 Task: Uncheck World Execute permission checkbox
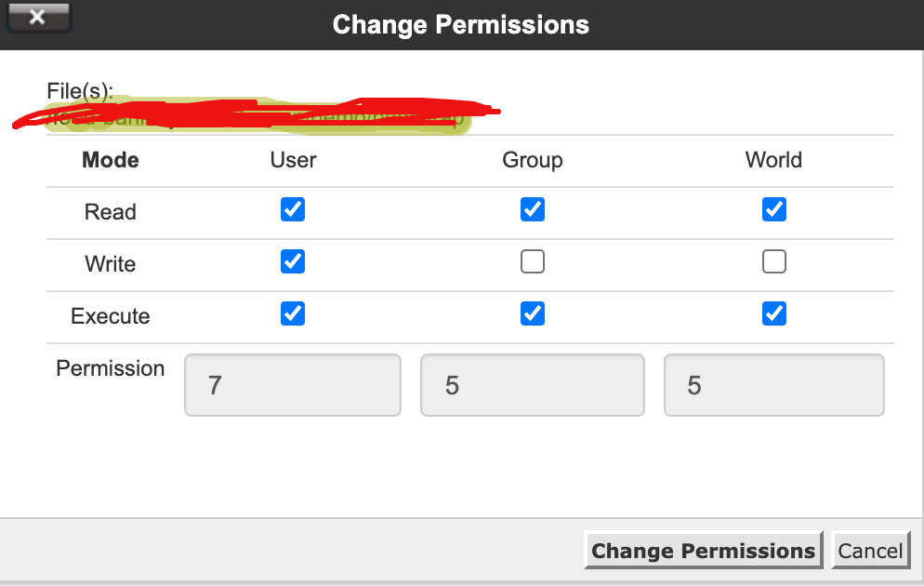point(774,313)
